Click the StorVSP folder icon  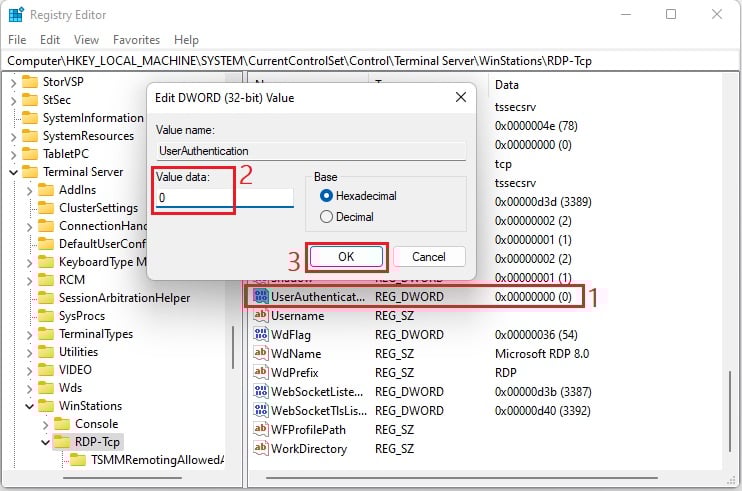click(30, 82)
